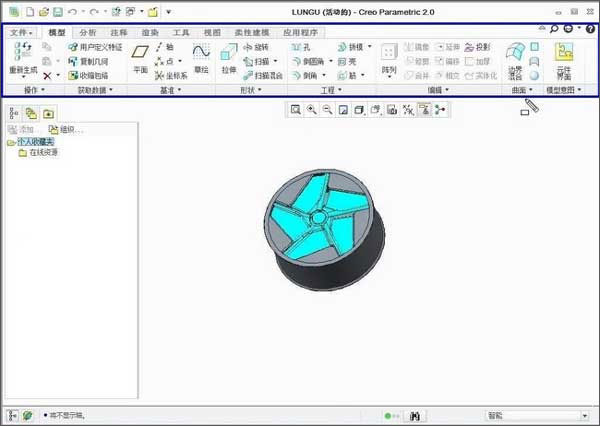
Task: Select the 筋 rib tool
Action: click(347, 75)
